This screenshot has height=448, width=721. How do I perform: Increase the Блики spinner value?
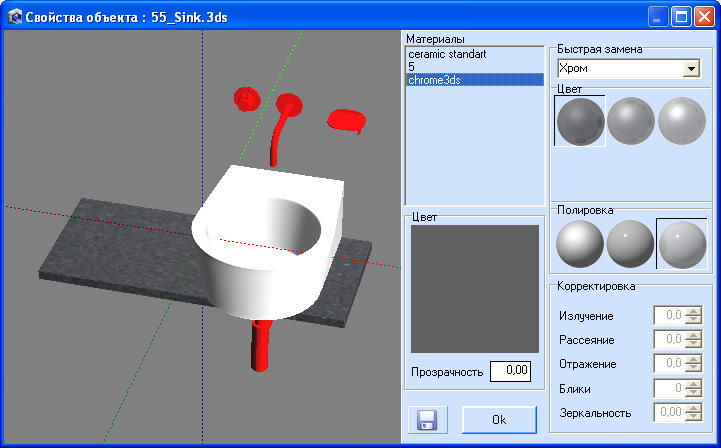[x=693, y=384]
